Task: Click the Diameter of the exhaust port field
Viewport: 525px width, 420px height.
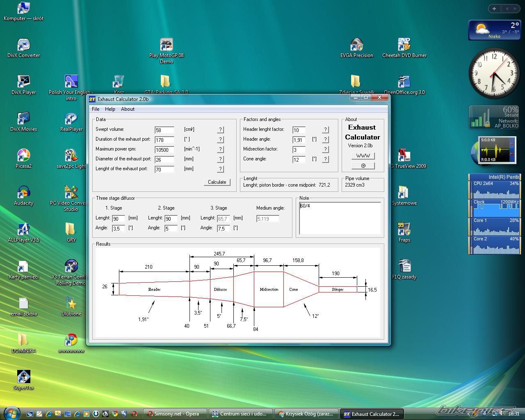Action: (x=164, y=160)
